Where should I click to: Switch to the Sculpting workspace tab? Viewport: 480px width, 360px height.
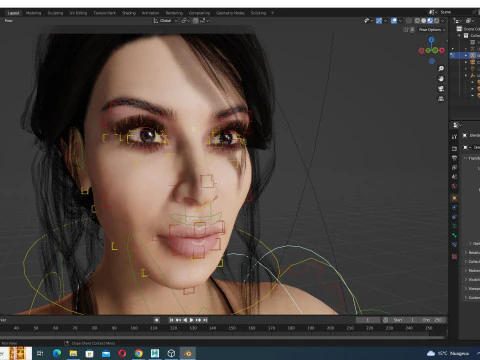55,13
